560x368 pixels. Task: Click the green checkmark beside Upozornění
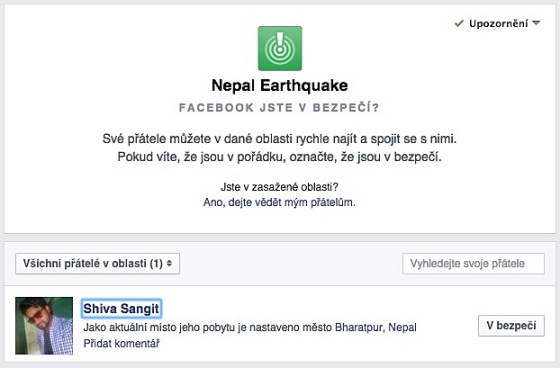click(x=459, y=24)
